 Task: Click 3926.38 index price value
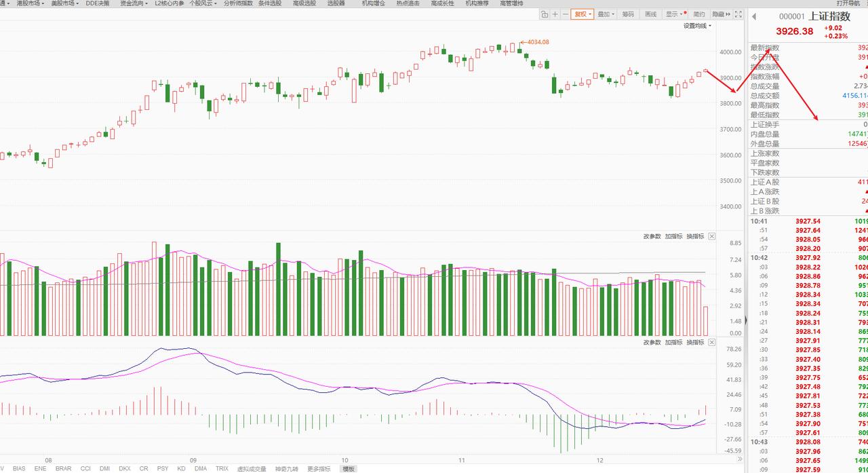pyautogui.click(x=794, y=31)
